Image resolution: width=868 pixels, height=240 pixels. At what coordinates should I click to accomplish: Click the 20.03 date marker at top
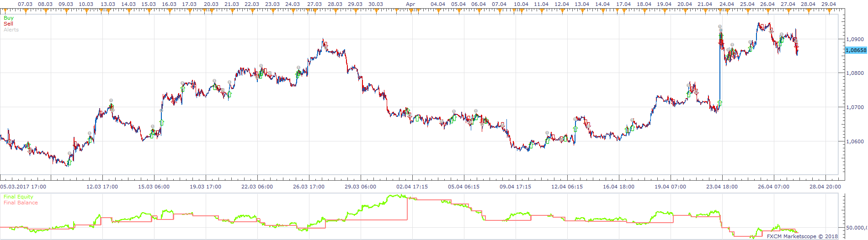coord(211,4)
